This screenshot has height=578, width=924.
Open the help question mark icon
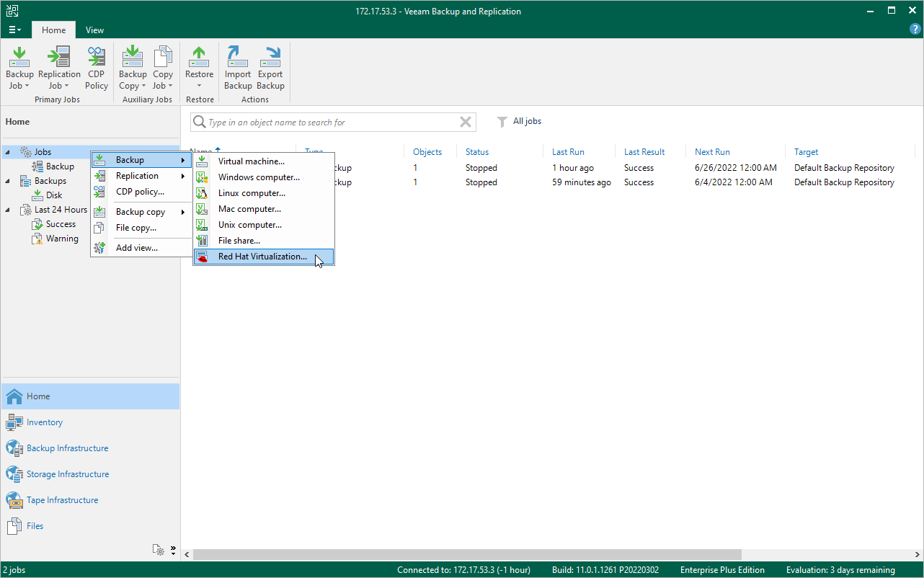pyautogui.click(x=915, y=30)
